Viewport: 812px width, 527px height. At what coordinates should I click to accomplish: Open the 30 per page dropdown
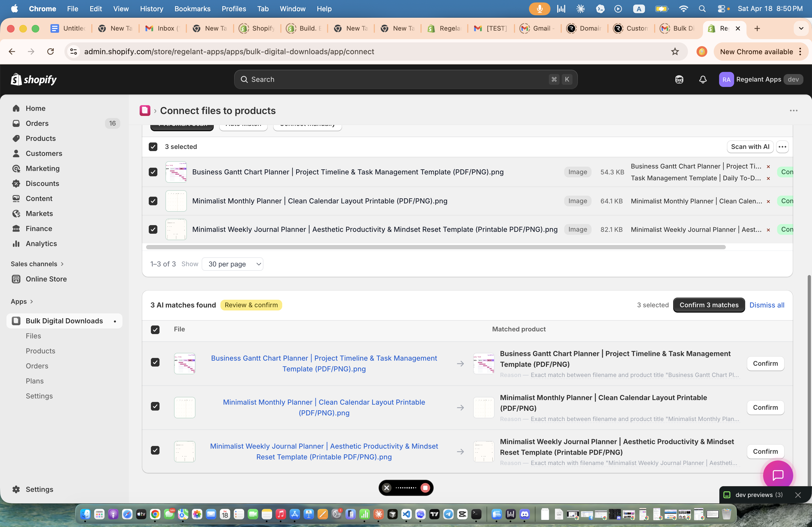tap(233, 264)
